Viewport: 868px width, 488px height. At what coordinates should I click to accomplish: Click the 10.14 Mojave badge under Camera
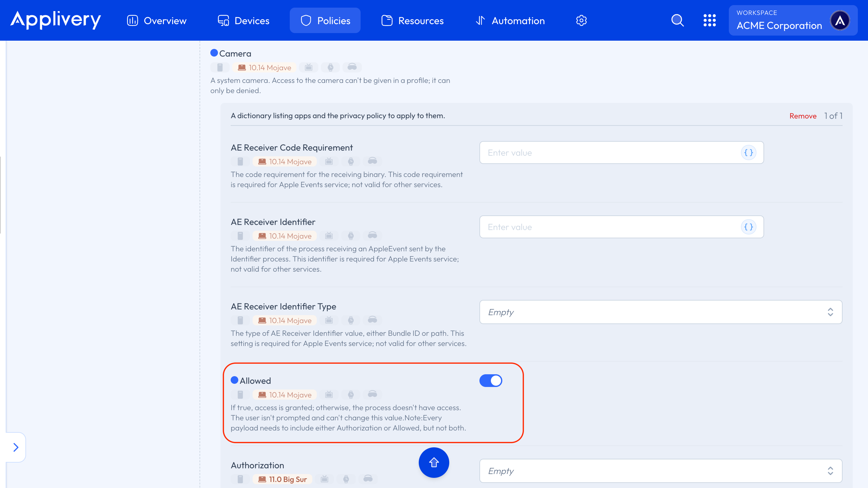tap(265, 68)
